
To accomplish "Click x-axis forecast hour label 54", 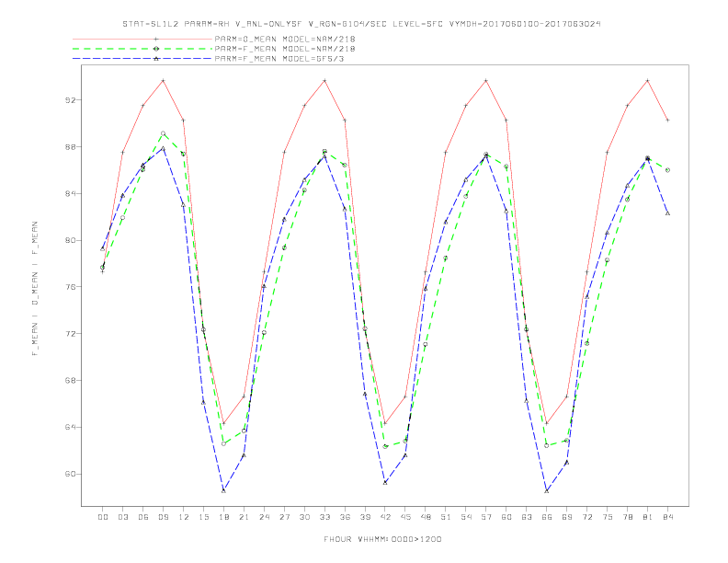I will pyautogui.click(x=466, y=517).
